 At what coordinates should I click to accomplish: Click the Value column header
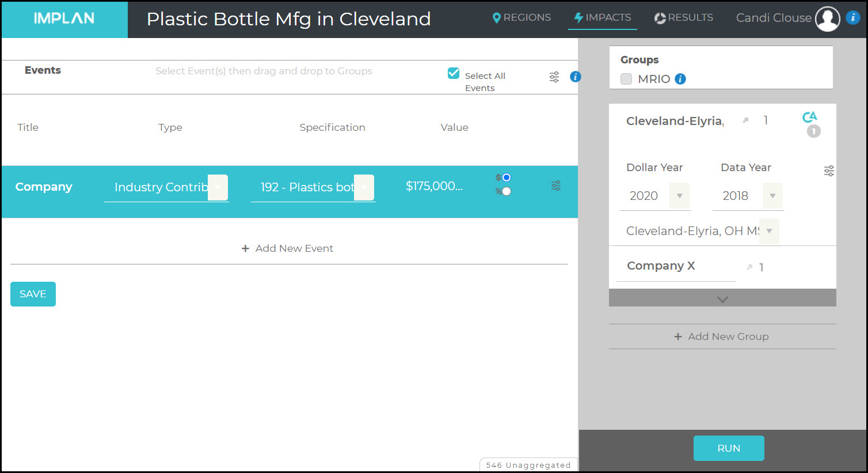pos(454,127)
